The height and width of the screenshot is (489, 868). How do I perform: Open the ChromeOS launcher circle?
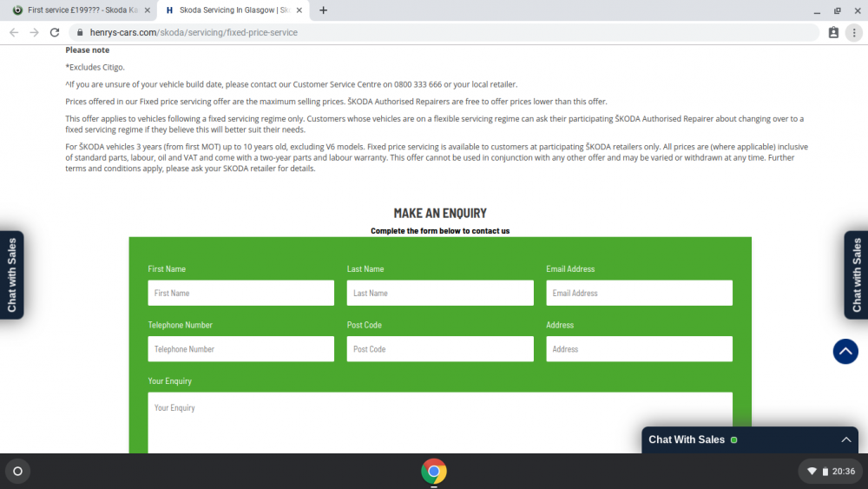pyautogui.click(x=17, y=472)
